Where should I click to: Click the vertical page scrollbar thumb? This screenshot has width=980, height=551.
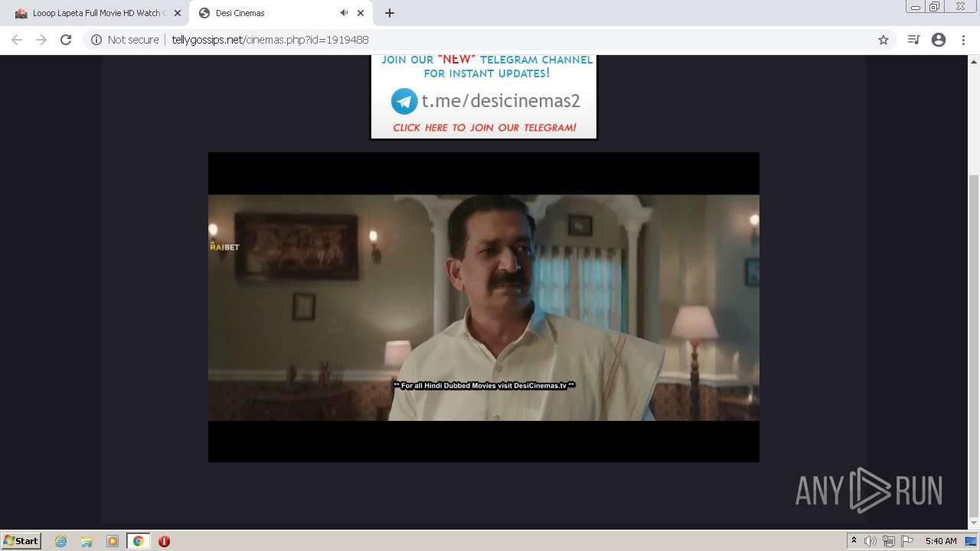974,344
